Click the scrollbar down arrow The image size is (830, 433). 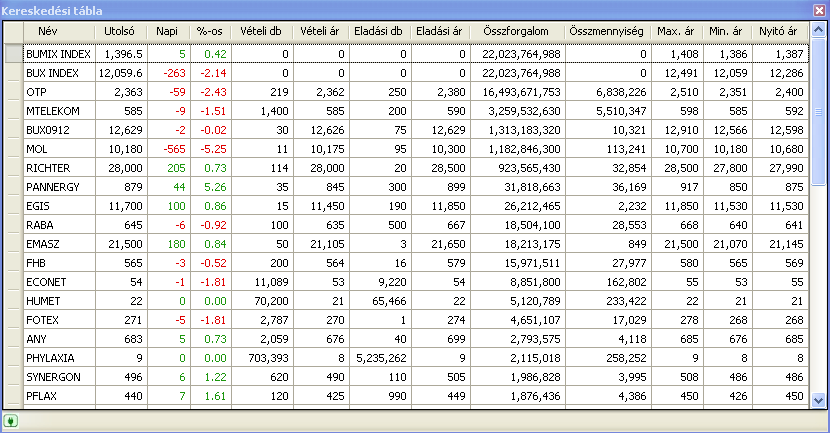tap(818, 400)
